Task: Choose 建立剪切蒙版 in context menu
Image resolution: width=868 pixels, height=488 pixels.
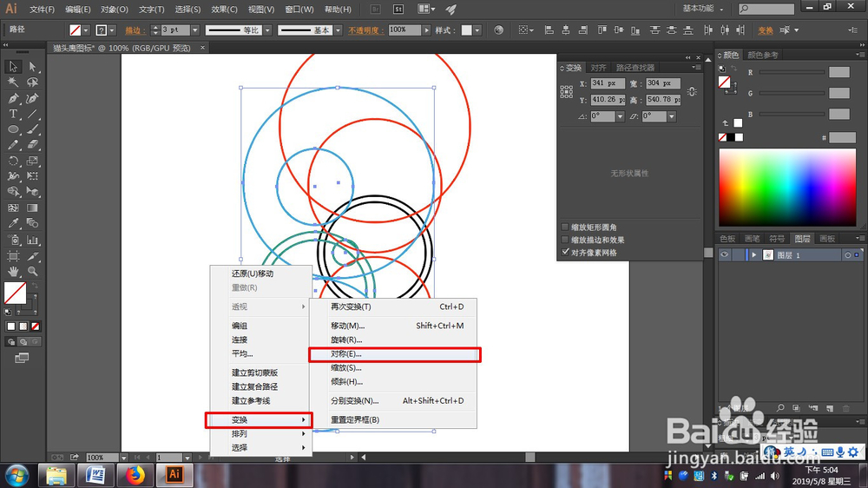Action: 254,373
